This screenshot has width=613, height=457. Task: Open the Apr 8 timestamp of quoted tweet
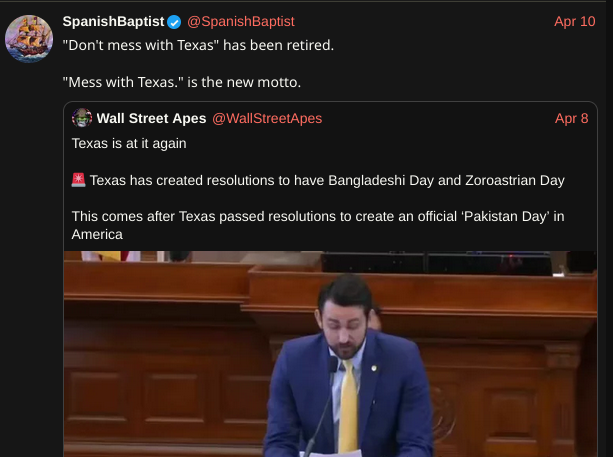[x=572, y=118]
